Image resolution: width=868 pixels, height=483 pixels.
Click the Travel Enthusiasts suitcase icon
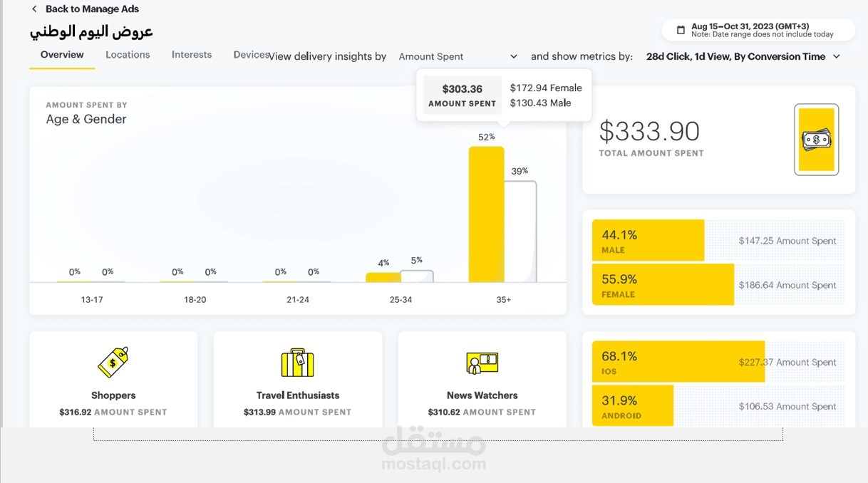(x=297, y=363)
